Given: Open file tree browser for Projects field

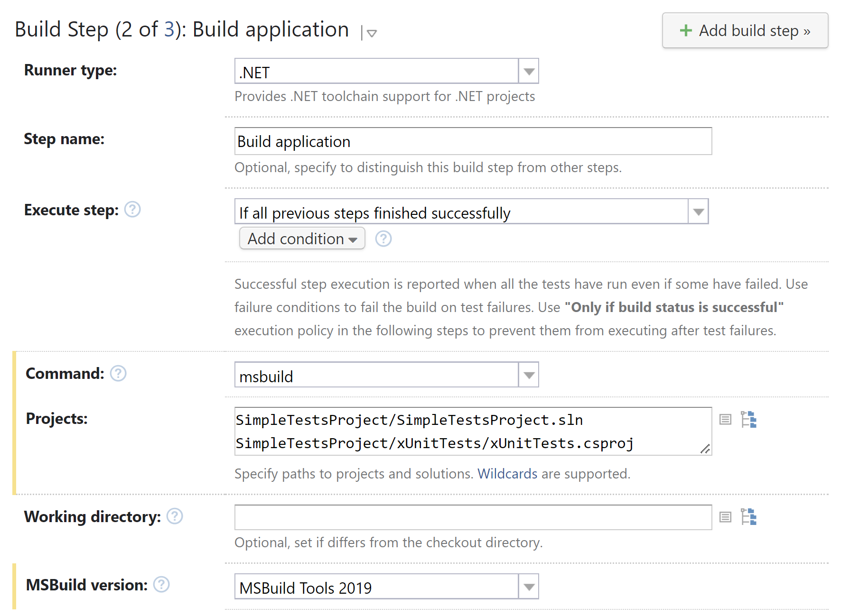Looking at the screenshot, I should point(748,419).
